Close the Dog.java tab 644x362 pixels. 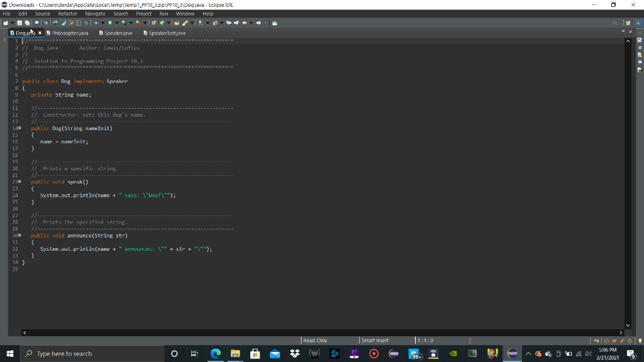tap(40, 33)
